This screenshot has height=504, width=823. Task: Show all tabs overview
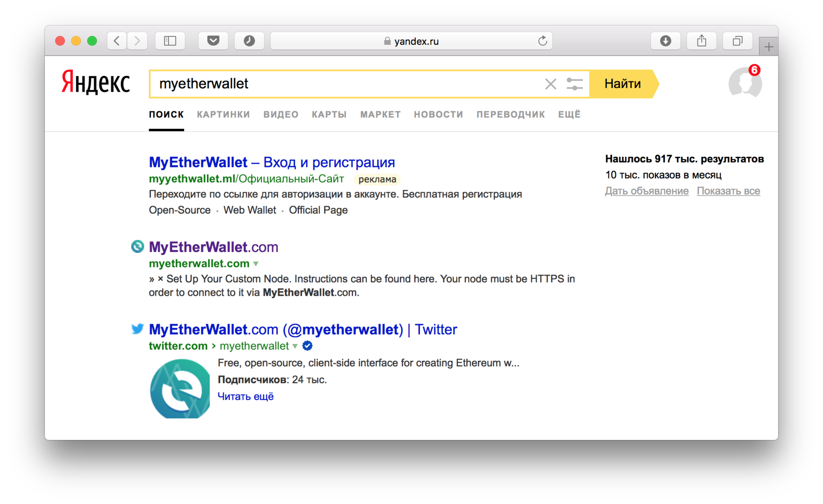[x=738, y=41]
